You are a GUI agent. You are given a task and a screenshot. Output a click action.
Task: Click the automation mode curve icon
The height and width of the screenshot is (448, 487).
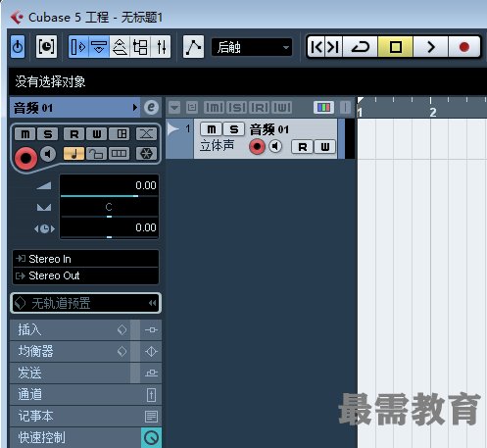(193, 47)
